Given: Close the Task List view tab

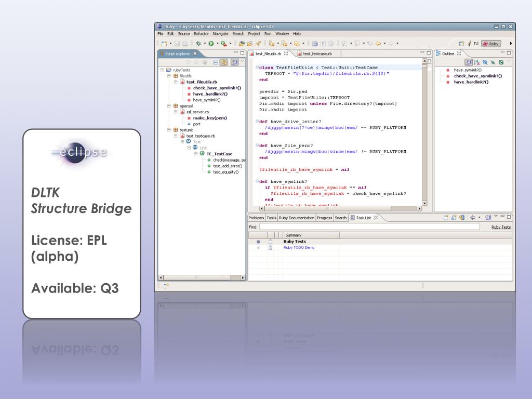Looking at the screenshot, I should [376, 218].
